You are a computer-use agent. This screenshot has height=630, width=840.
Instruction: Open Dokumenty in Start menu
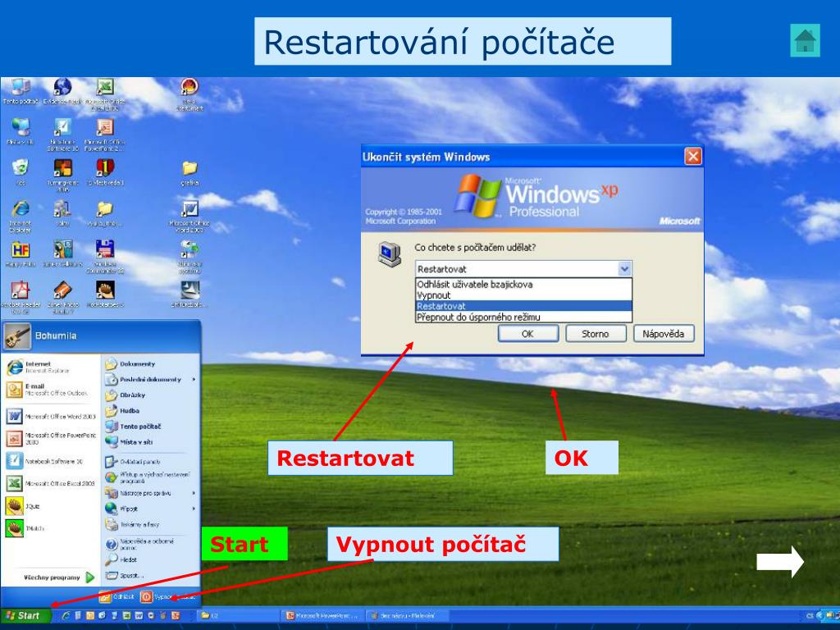(130, 364)
